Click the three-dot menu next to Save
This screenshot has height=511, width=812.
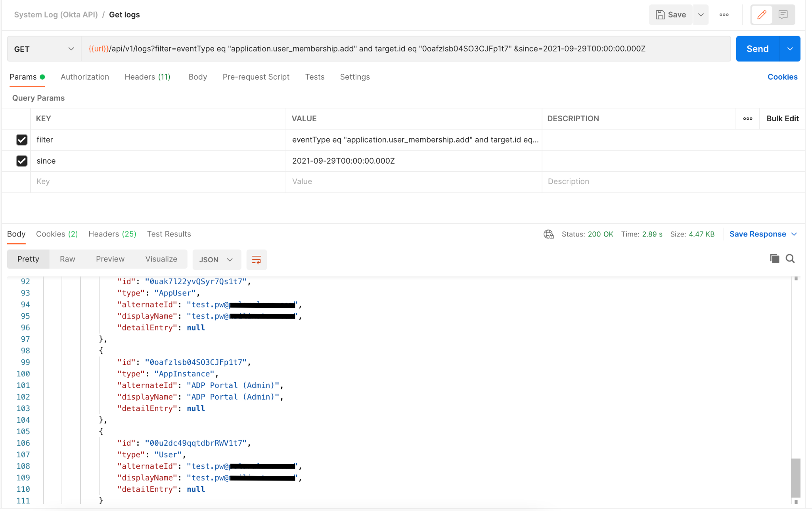724,15
